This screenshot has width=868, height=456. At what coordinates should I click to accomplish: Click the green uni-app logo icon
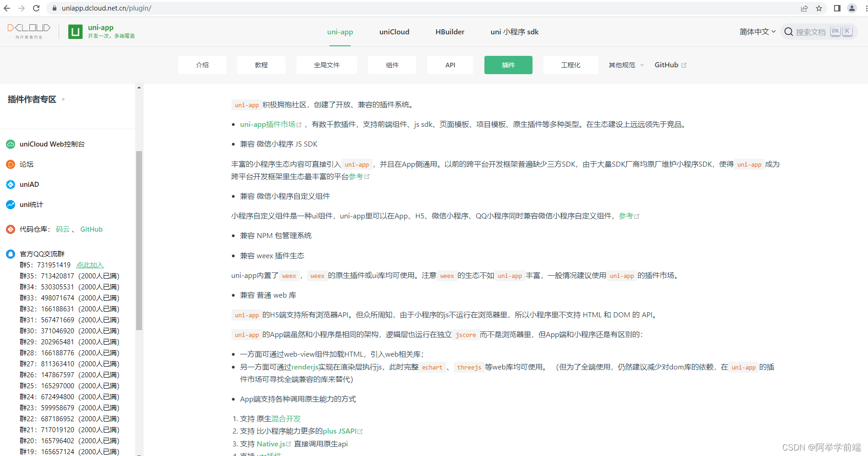coord(75,32)
